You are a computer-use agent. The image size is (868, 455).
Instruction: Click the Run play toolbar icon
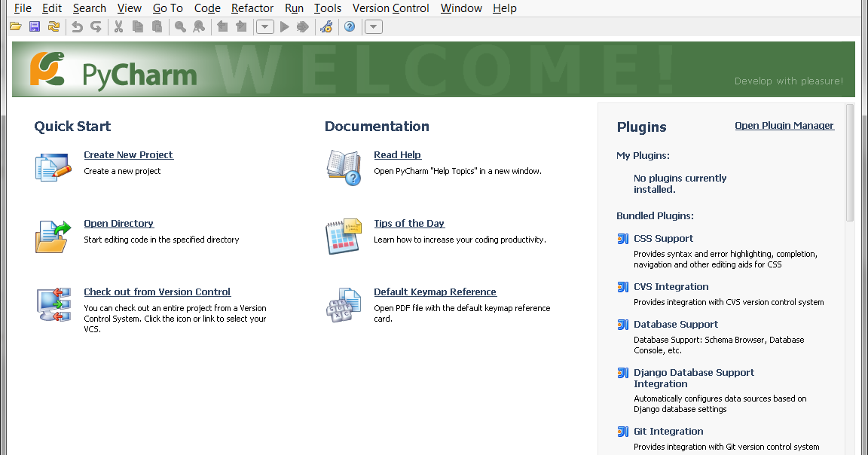pos(285,26)
